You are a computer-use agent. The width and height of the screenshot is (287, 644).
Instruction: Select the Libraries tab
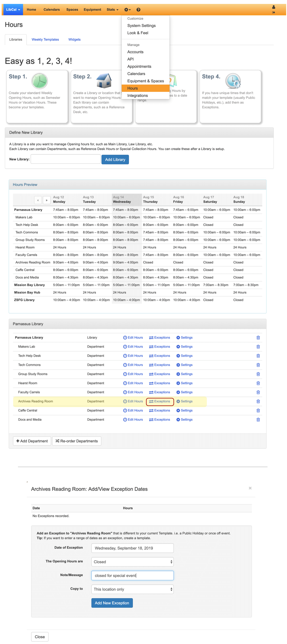pos(16,39)
